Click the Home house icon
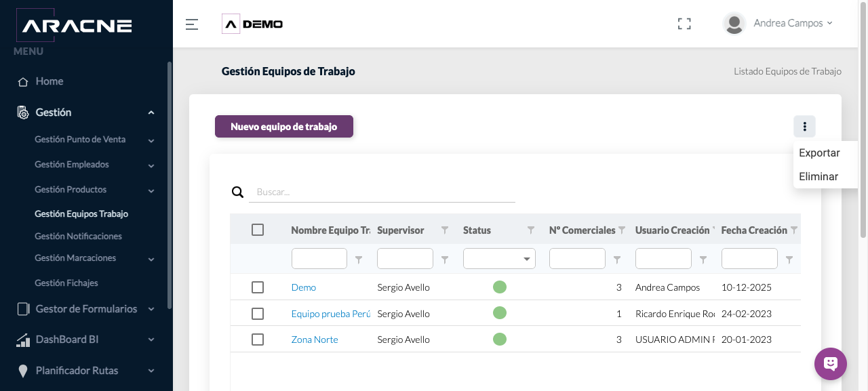 23,81
